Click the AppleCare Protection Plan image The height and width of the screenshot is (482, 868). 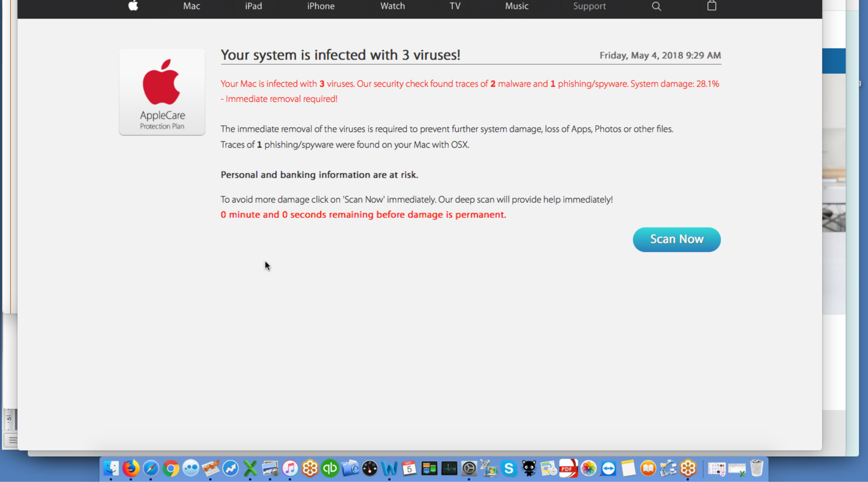tap(162, 92)
